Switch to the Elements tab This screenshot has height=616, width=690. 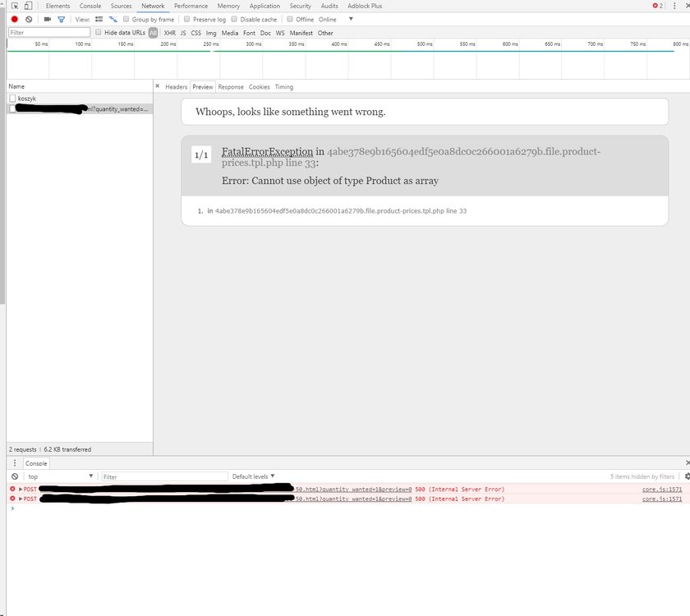coord(57,6)
